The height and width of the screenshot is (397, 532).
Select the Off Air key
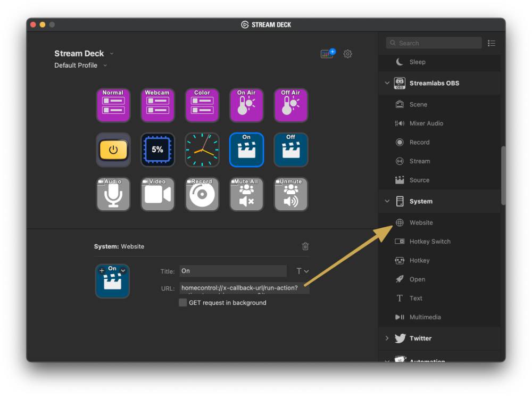(291, 105)
